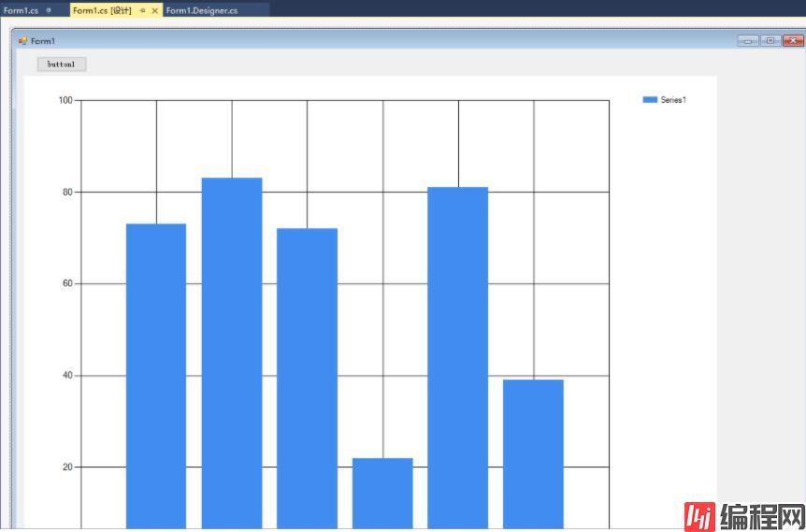
Task: Maximize the Form1 design window
Action: click(770, 41)
